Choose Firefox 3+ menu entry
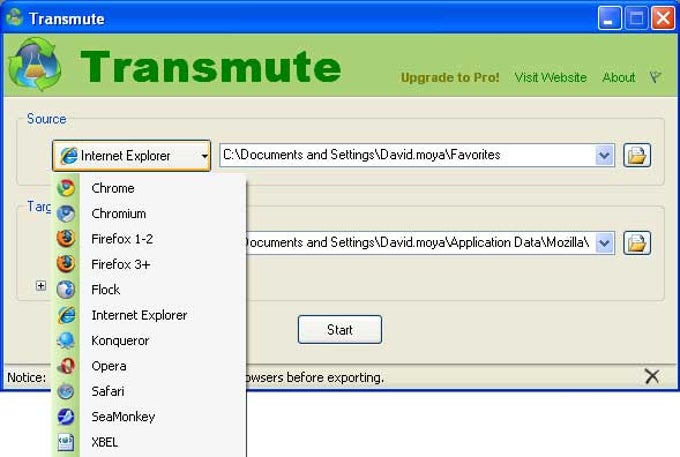 point(149,264)
